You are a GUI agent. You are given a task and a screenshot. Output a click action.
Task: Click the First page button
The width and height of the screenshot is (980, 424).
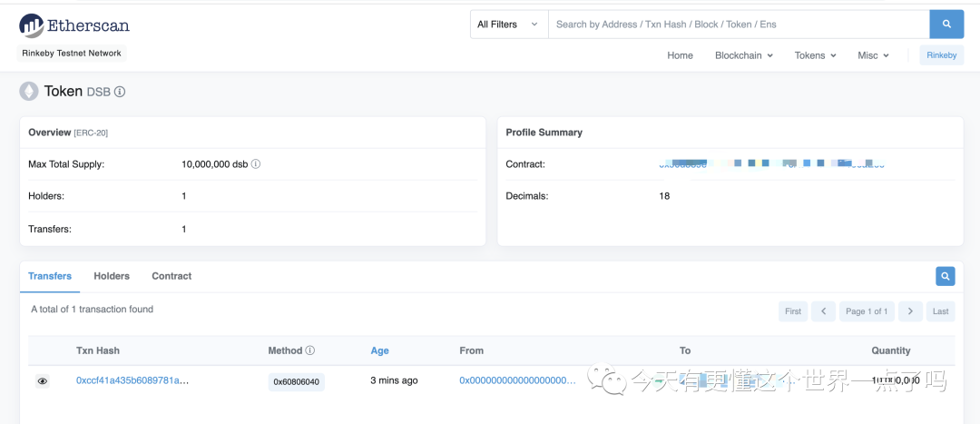click(793, 311)
